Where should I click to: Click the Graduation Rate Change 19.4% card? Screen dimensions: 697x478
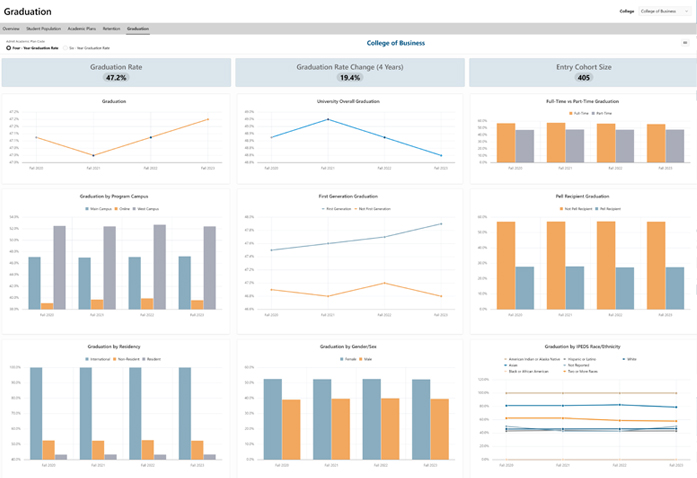coord(350,72)
